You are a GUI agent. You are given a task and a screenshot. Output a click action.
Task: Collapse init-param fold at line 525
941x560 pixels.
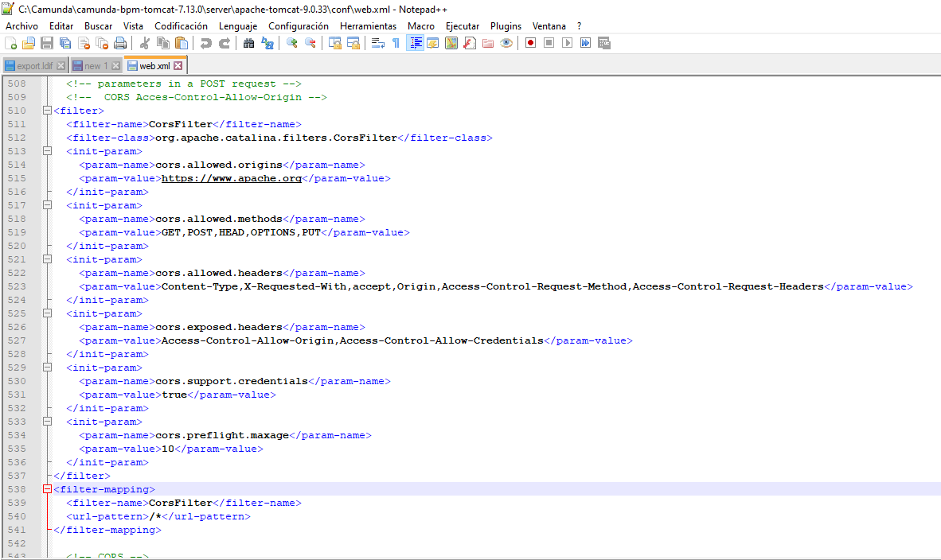[x=48, y=313]
